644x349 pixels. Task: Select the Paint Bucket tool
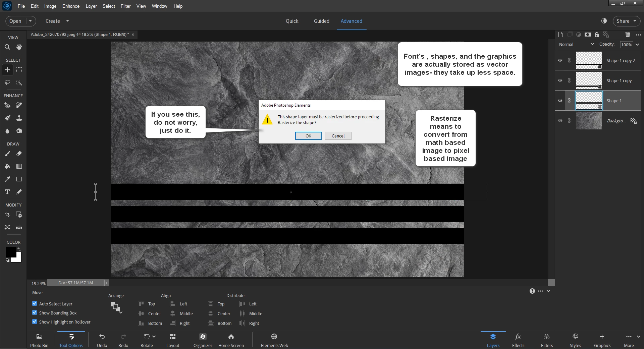tap(7, 166)
